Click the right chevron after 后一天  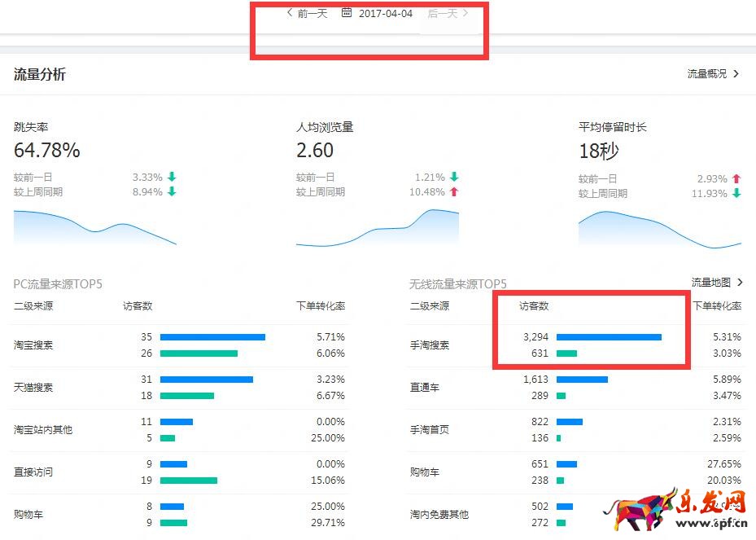465,13
